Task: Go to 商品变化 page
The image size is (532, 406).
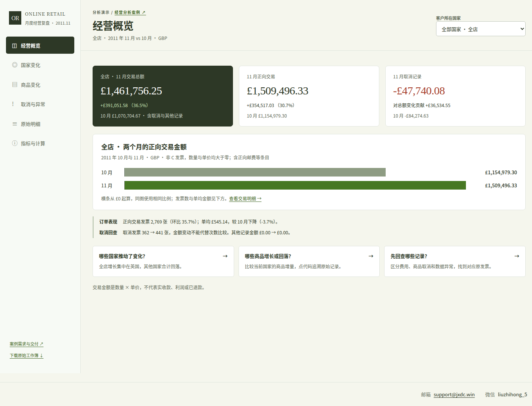Action: click(x=40, y=85)
